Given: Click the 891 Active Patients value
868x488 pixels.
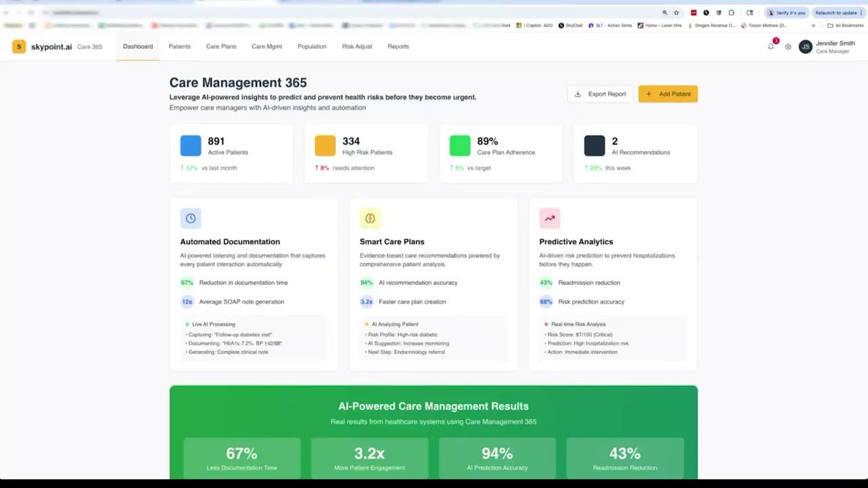Looking at the screenshot, I should point(216,141).
